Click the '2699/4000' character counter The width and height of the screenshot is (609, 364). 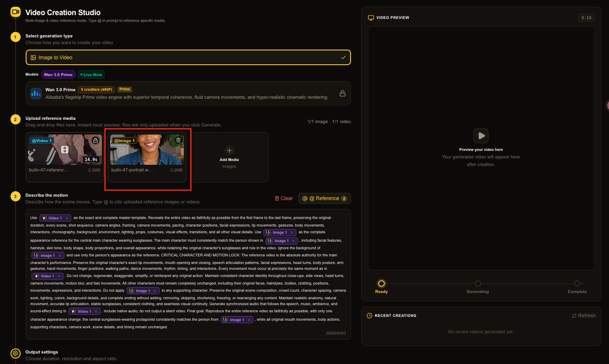[336, 333]
